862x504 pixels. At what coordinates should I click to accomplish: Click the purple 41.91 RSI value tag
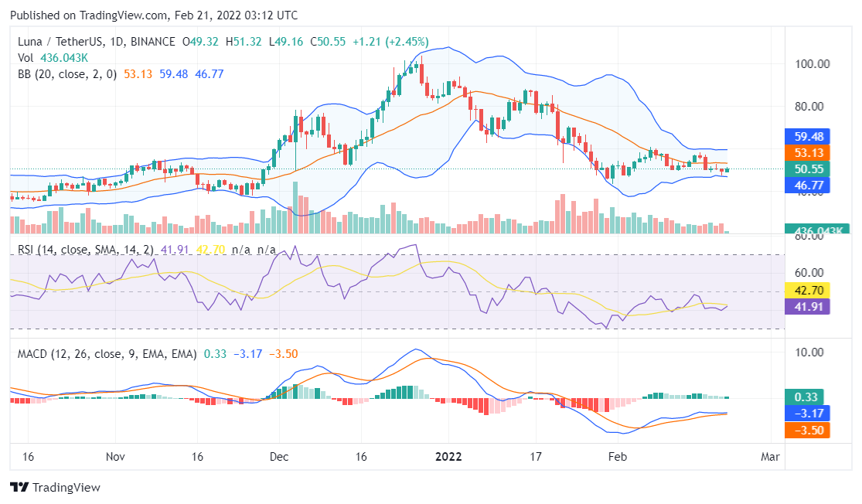click(x=806, y=307)
